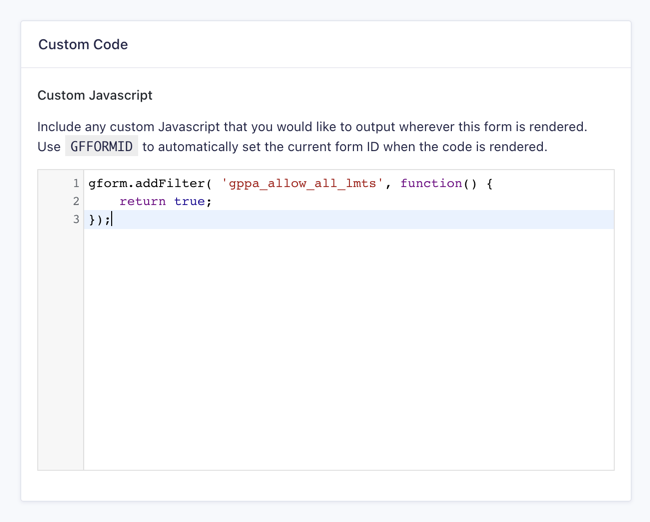Click the true value in line 2
This screenshot has width=650, height=522.
(189, 202)
